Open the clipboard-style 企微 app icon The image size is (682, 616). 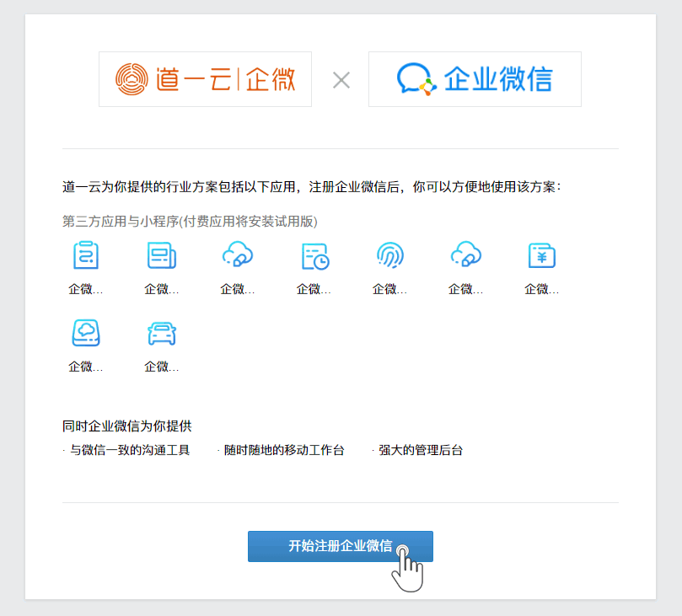pos(85,255)
